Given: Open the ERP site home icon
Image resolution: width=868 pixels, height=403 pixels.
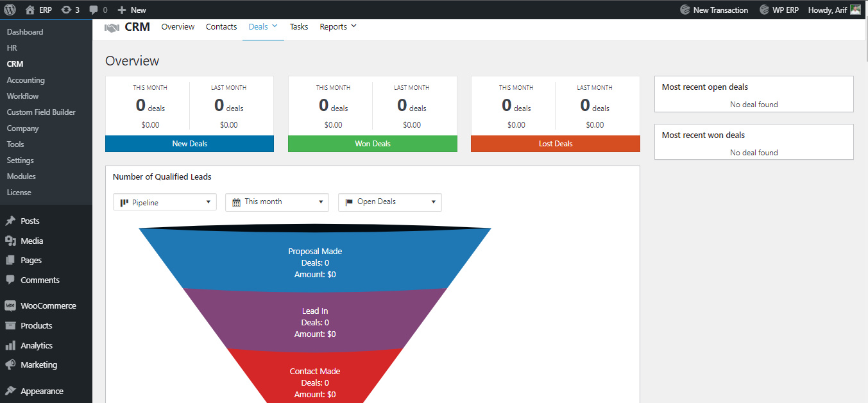Looking at the screenshot, I should click(30, 10).
